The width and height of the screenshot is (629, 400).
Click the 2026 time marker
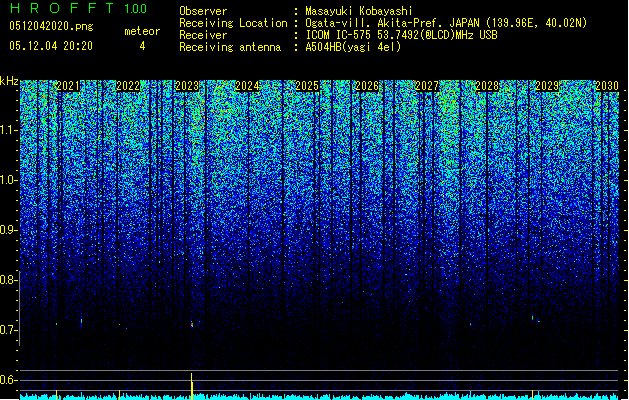(367, 86)
